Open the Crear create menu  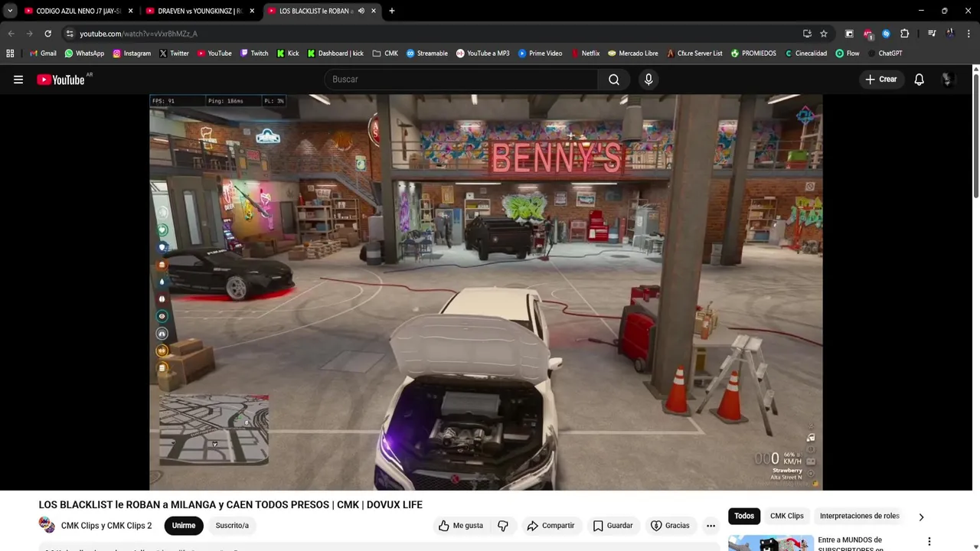[x=881, y=80]
